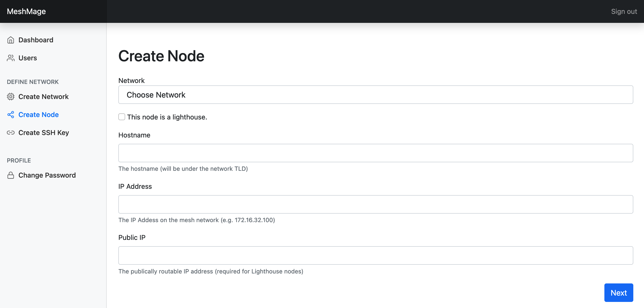
Task: Click the Create SSH Key link icon
Action: [11, 132]
